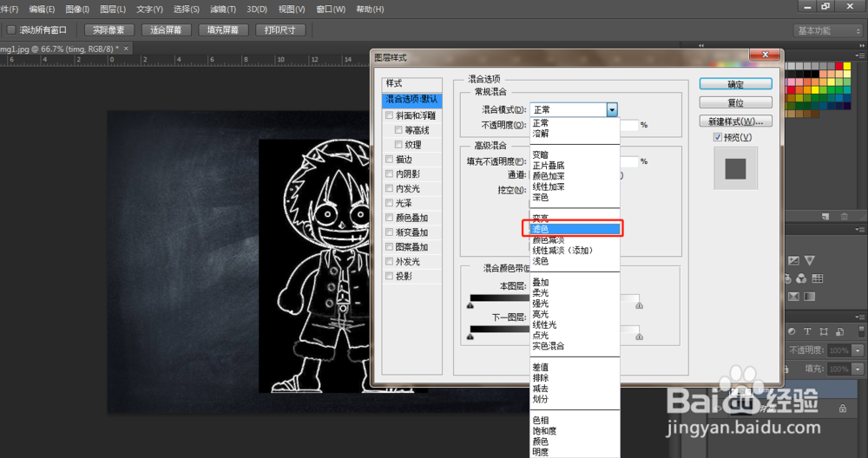Create new swatch in Swatches panel

[x=825, y=216]
